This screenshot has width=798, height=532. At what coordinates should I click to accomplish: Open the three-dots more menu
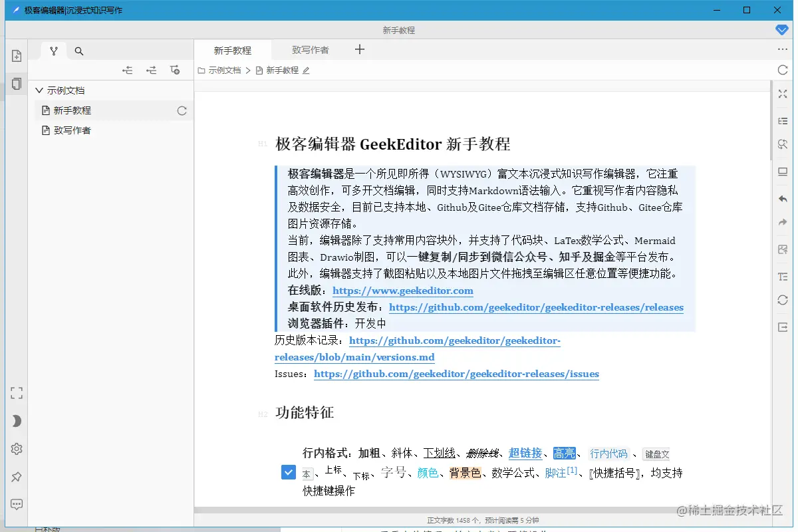(782, 50)
